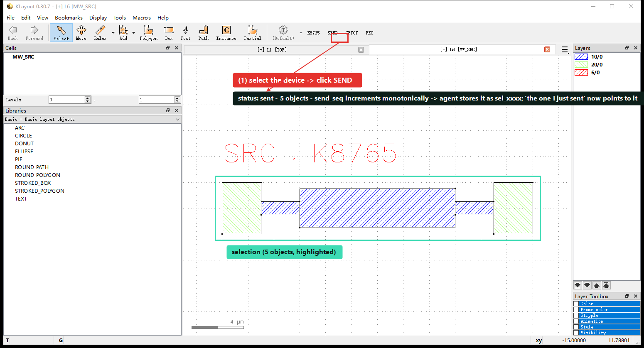Screen dimensions: 644x348
Task: Pick the Instance placement tool
Action: (226, 33)
